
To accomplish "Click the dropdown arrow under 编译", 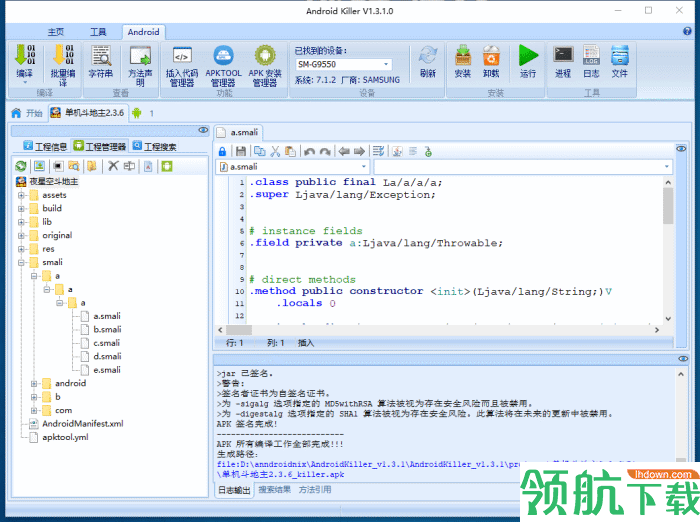I will pyautogui.click(x=25, y=83).
